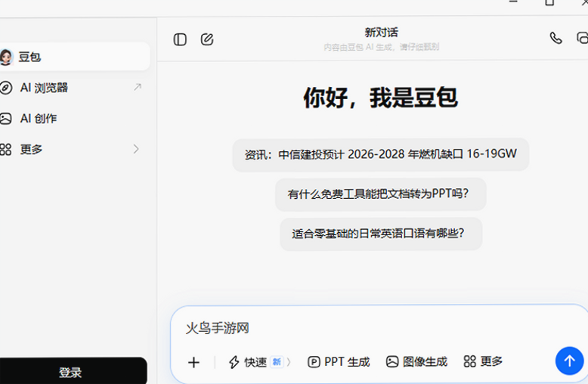Pick the 零基础日常英语口语 suggestion
The width and height of the screenshot is (588, 384).
pos(381,234)
